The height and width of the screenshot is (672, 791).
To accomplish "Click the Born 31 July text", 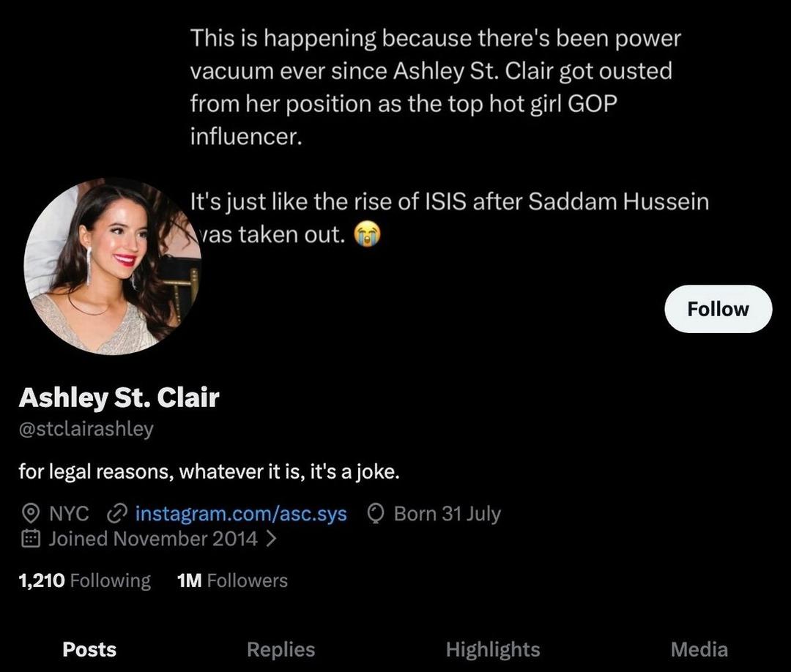I will click(x=447, y=514).
